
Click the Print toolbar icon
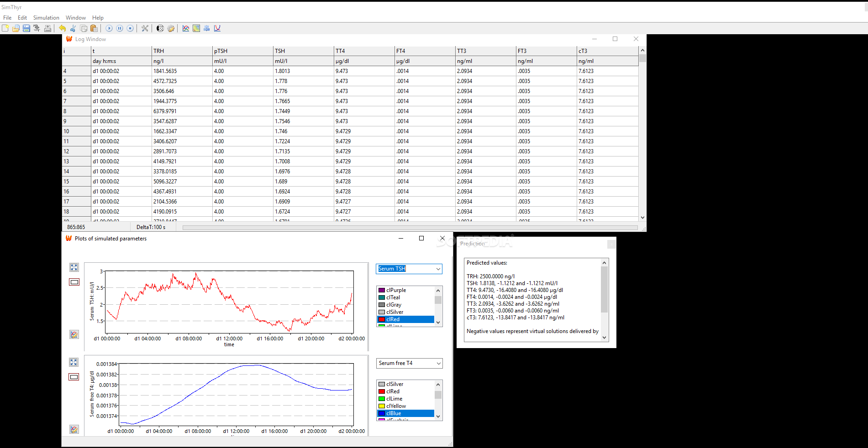coord(47,28)
